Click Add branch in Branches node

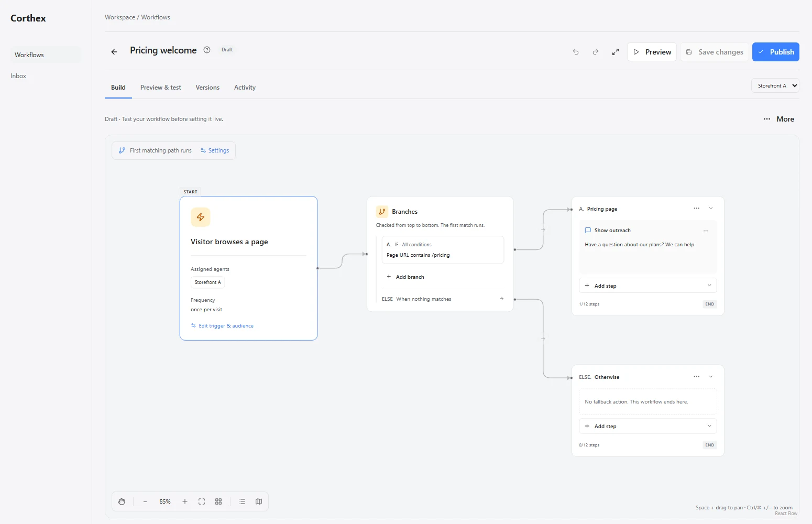(x=405, y=277)
